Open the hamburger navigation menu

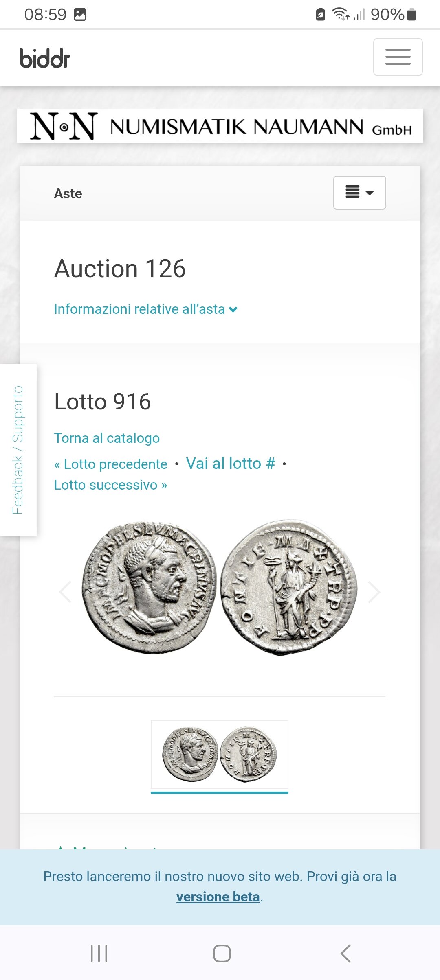coord(398,57)
